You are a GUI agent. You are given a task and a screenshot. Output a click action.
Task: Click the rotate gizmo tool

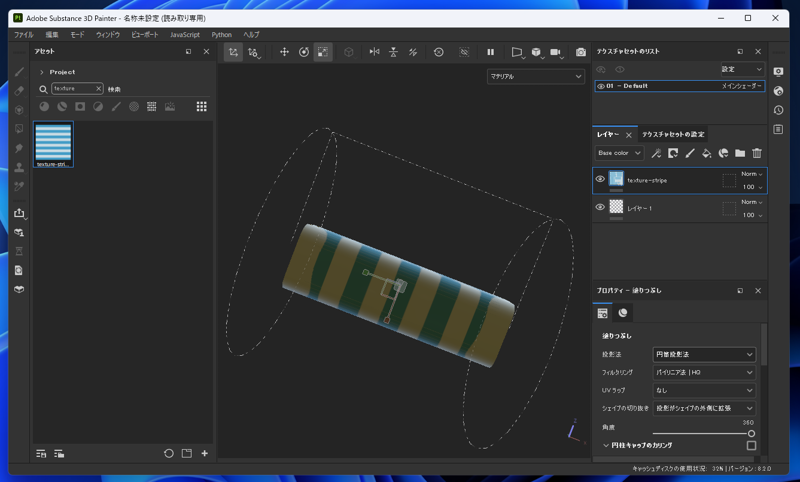click(x=304, y=52)
